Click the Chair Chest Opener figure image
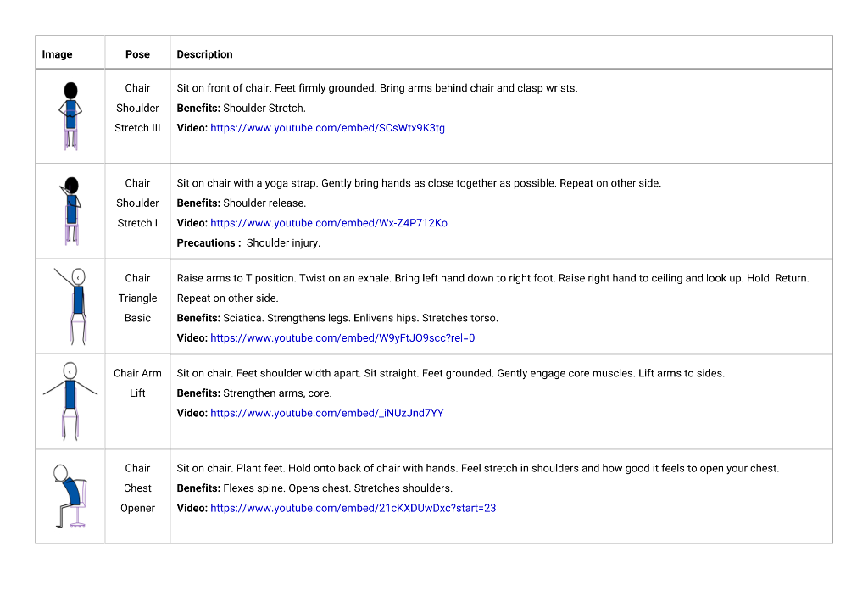This screenshot has width=868, height=613. [x=70, y=496]
